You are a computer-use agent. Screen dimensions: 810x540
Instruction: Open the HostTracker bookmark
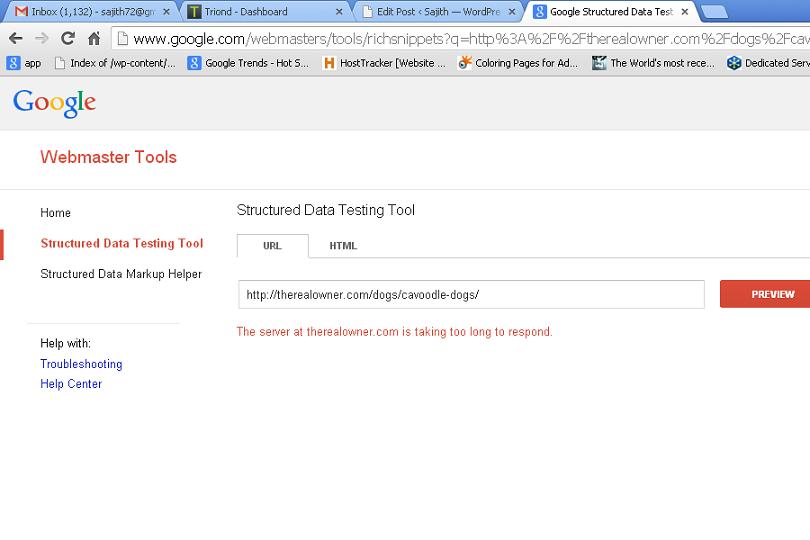click(384, 63)
